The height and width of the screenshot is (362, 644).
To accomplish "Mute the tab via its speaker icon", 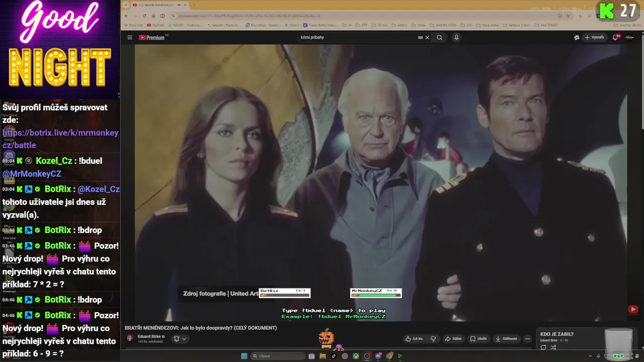I will (x=179, y=5).
